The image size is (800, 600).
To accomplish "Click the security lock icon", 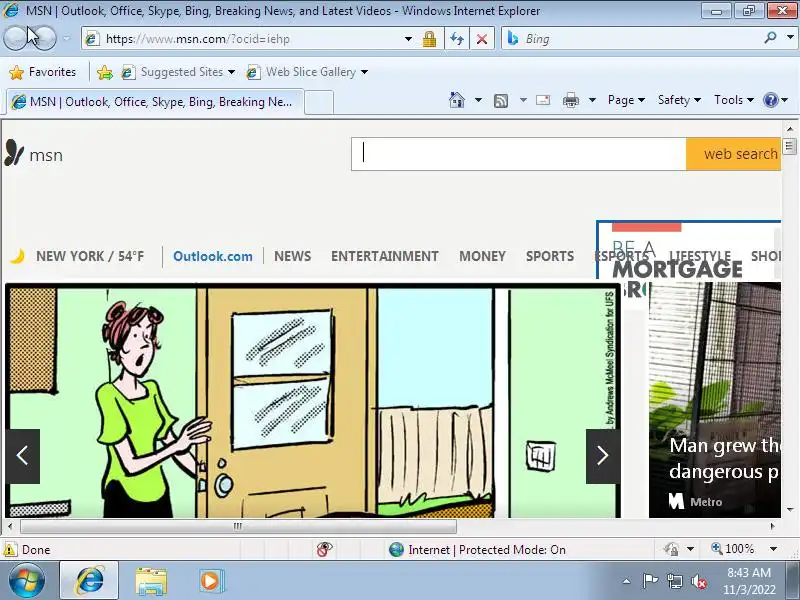I will [x=430, y=39].
